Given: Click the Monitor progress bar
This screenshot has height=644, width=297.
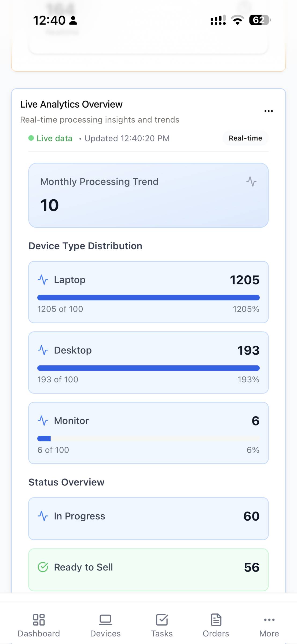Looking at the screenshot, I should coord(148,438).
